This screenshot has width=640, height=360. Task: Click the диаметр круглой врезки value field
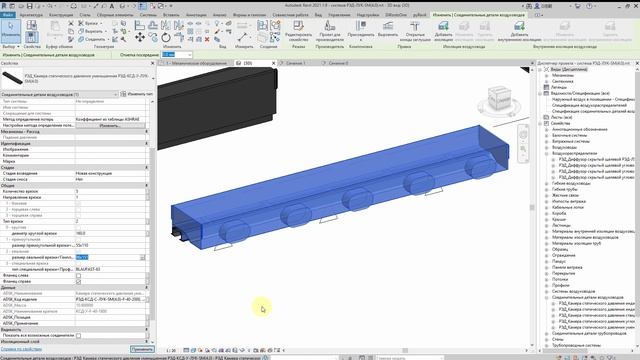[110, 233]
